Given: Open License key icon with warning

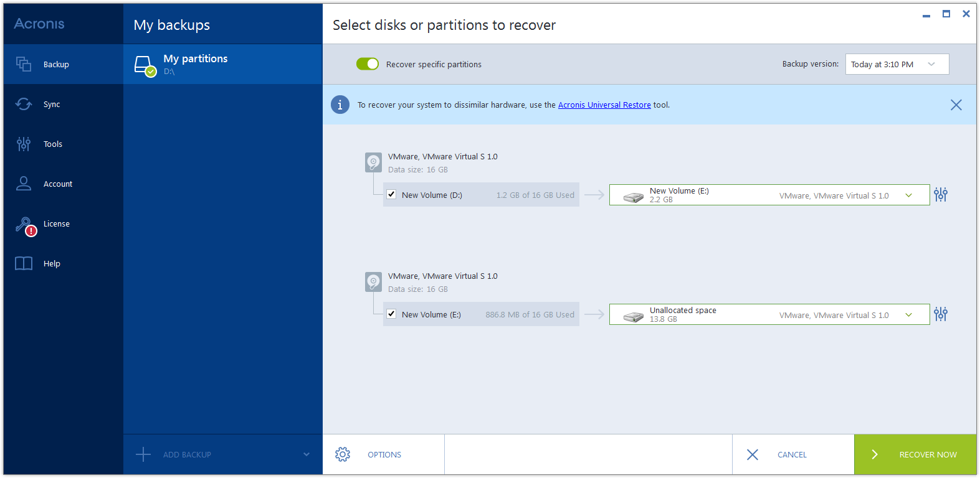Looking at the screenshot, I should point(25,225).
